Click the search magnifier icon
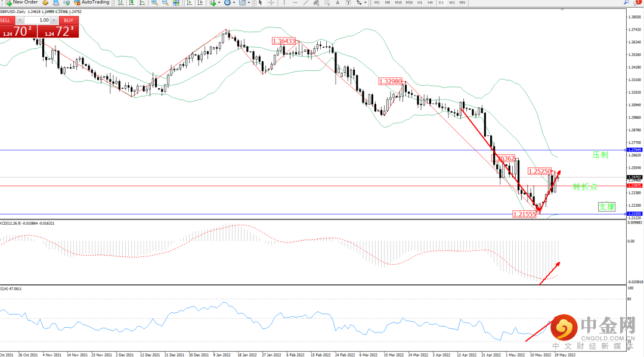 click(x=626, y=2)
